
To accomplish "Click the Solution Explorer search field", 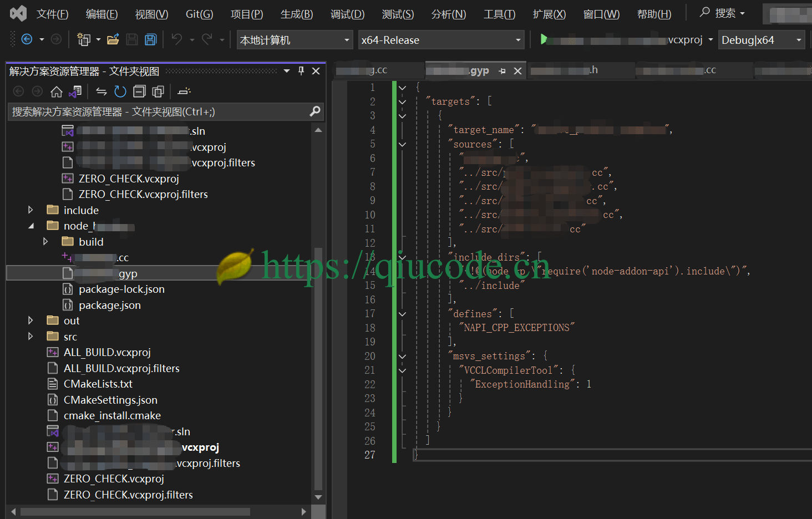I will pos(158,112).
